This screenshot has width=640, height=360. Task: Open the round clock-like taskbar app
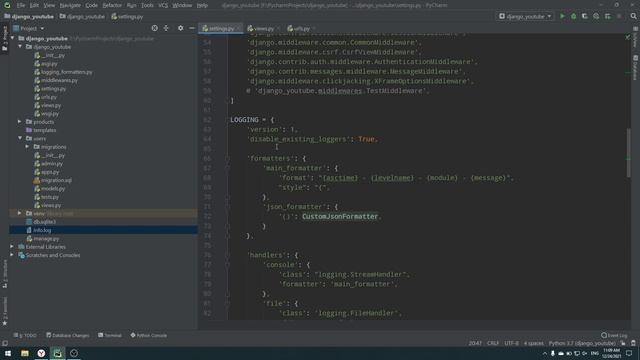[74, 353]
